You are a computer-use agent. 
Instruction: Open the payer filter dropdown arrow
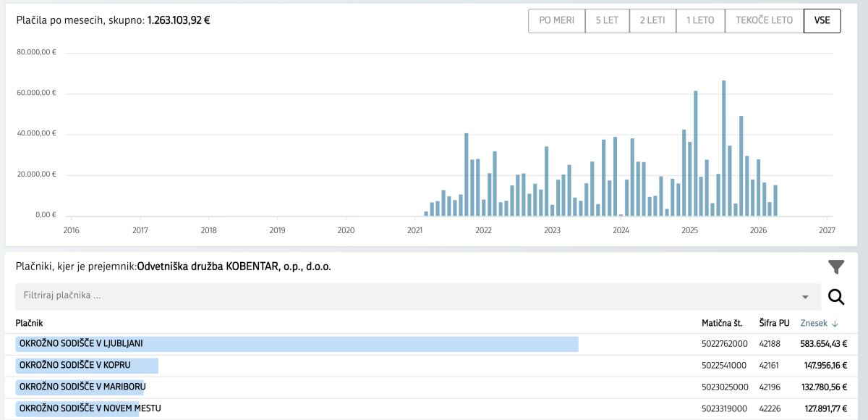805,297
